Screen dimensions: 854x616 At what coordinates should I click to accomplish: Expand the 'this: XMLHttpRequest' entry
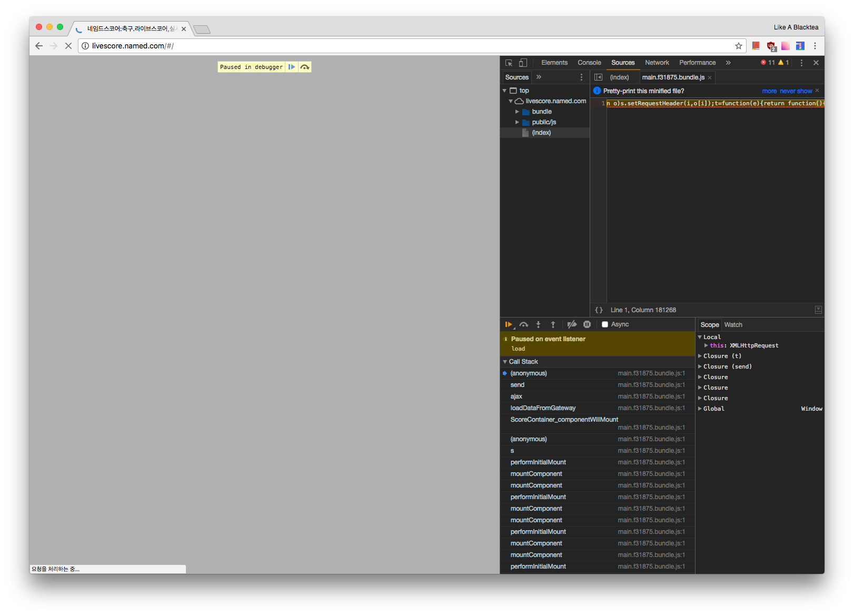(x=706, y=345)
